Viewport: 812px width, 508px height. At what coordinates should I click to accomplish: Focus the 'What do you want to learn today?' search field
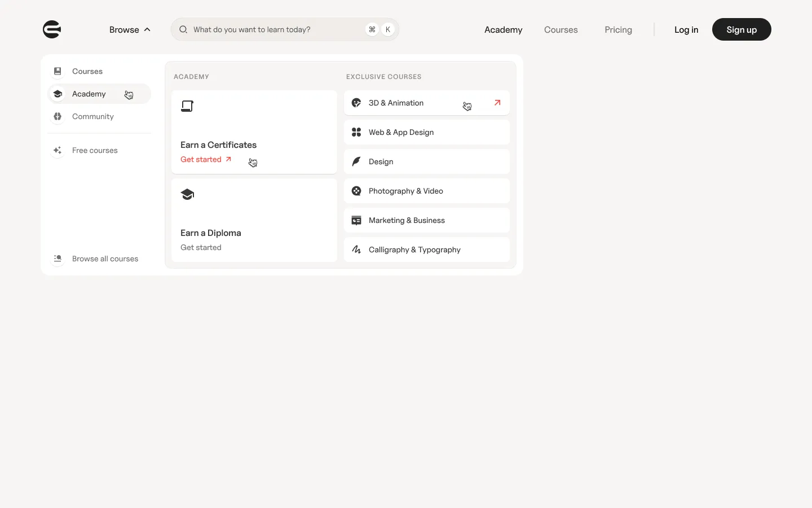coord(285,29)
